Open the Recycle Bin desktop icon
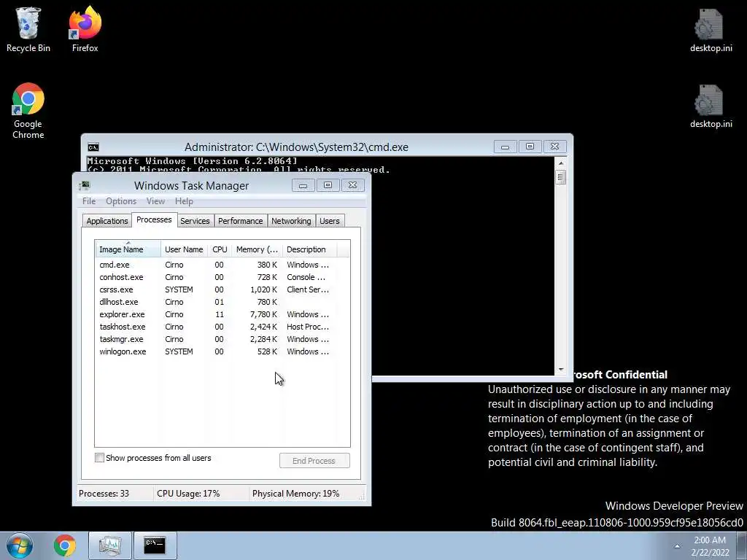Viewport: 747px width, 560px height. 28,29
